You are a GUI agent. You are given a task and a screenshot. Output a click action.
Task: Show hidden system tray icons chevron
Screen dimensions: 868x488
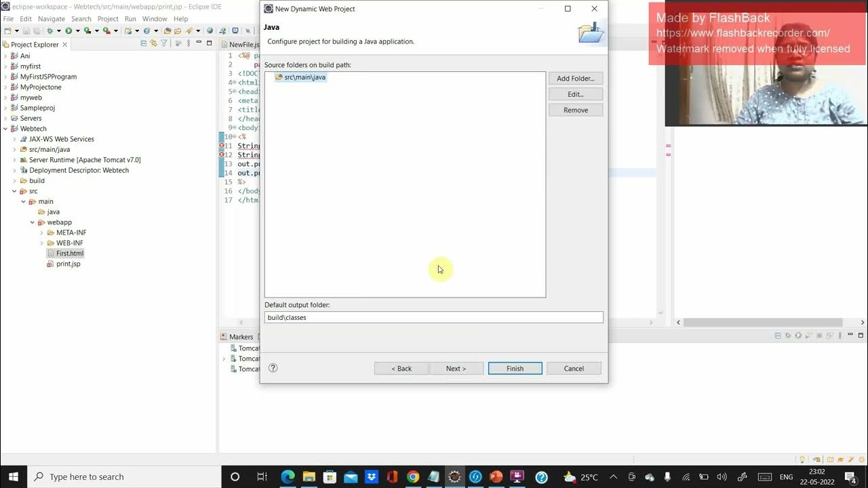614,477
